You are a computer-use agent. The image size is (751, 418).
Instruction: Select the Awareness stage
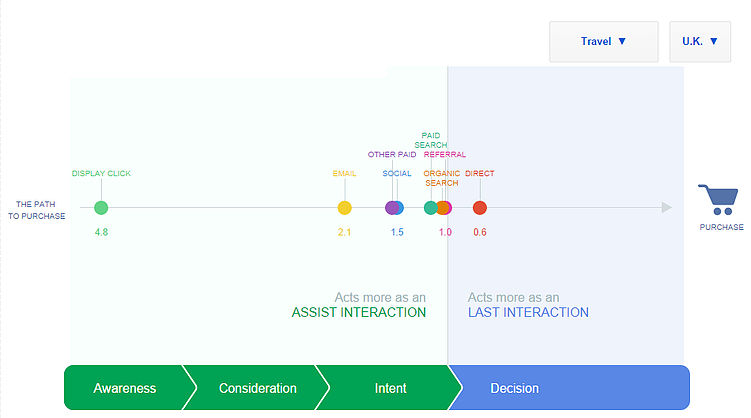[124, 388]
